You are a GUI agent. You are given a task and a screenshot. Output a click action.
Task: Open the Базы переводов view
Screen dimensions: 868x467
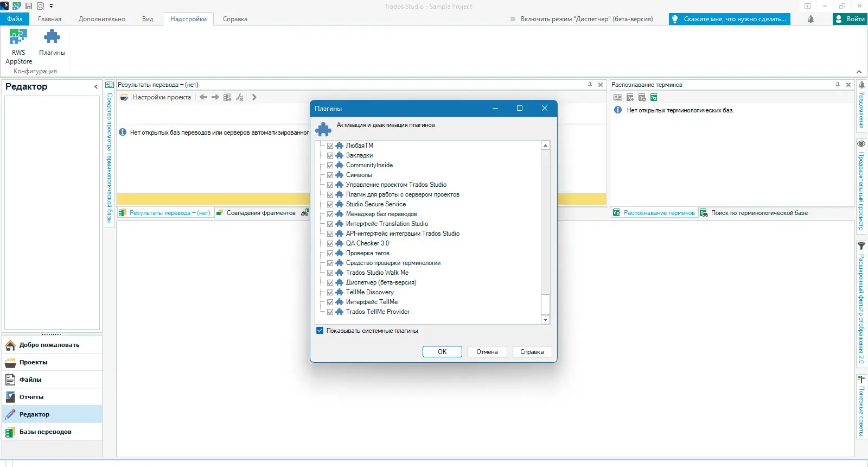click(53, 432)
